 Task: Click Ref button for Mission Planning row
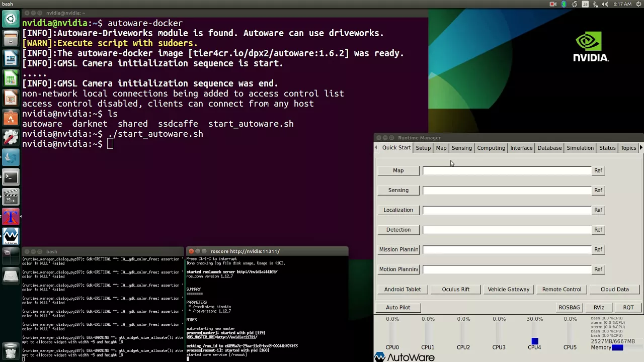tap(598, 249)
